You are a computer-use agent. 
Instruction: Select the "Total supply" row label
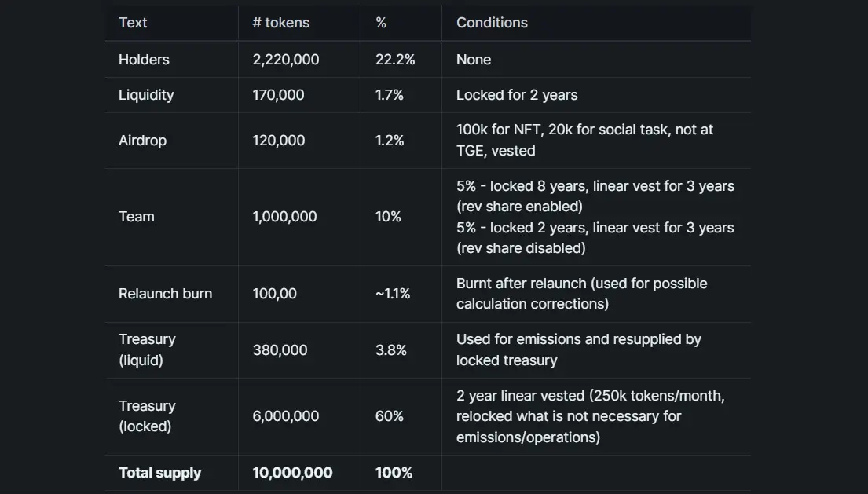[159, 473]
